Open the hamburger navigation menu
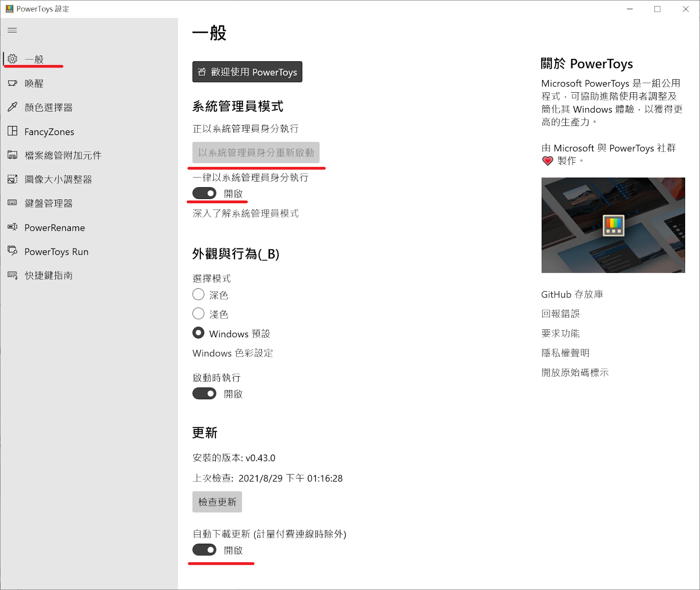700x590 pixels. coord(12,30)
